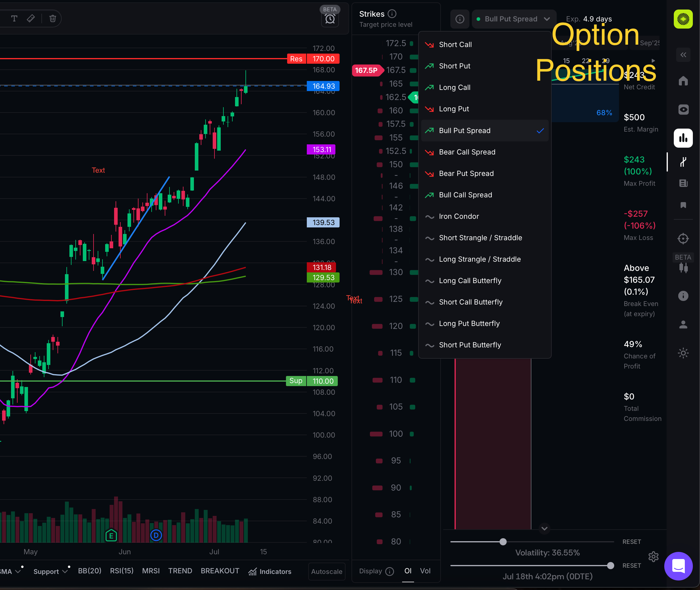
Task: Switch strikes display to Vol
Action: pyautogui.click(x=425, y=571)
